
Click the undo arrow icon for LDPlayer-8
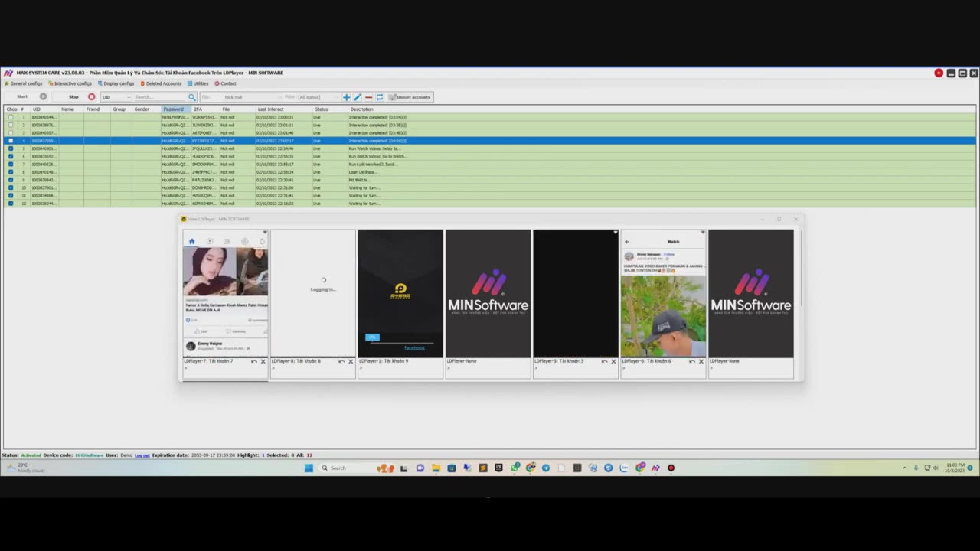(341, 361)
